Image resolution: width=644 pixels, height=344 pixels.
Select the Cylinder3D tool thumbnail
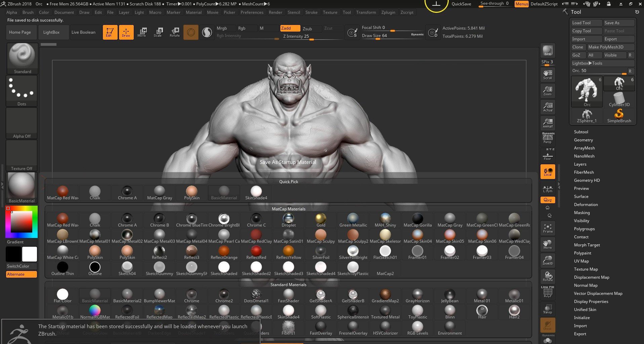click(x=619, y=100)
